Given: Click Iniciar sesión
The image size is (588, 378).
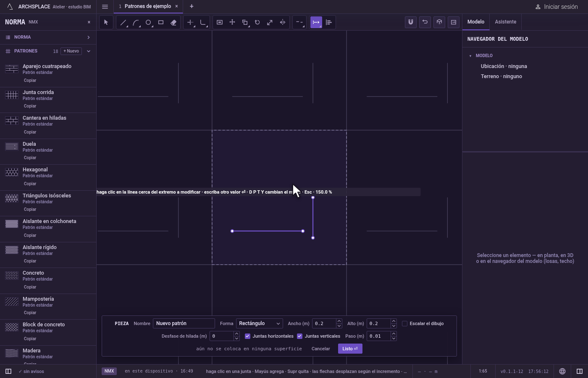Looking at the screenshot, I should [x=556, y=7].
